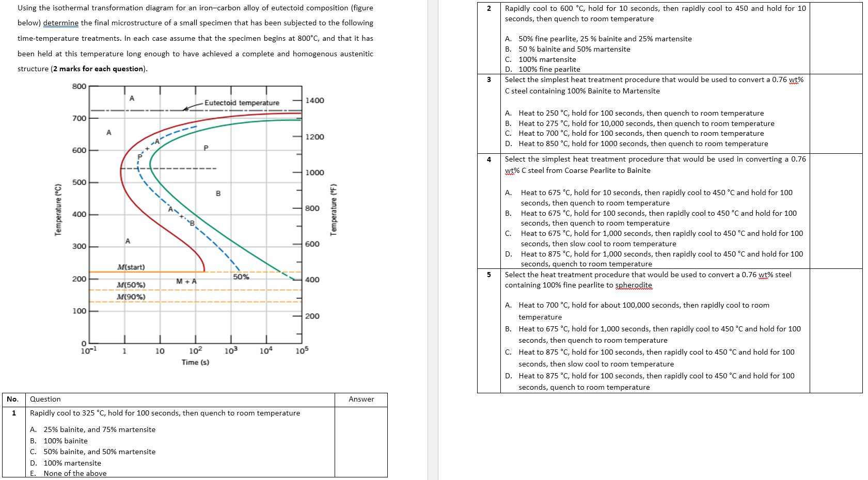Click the misspelled word "spherodite" in question 5
Screen dimensions: 868x480
[x=633, y=284]
